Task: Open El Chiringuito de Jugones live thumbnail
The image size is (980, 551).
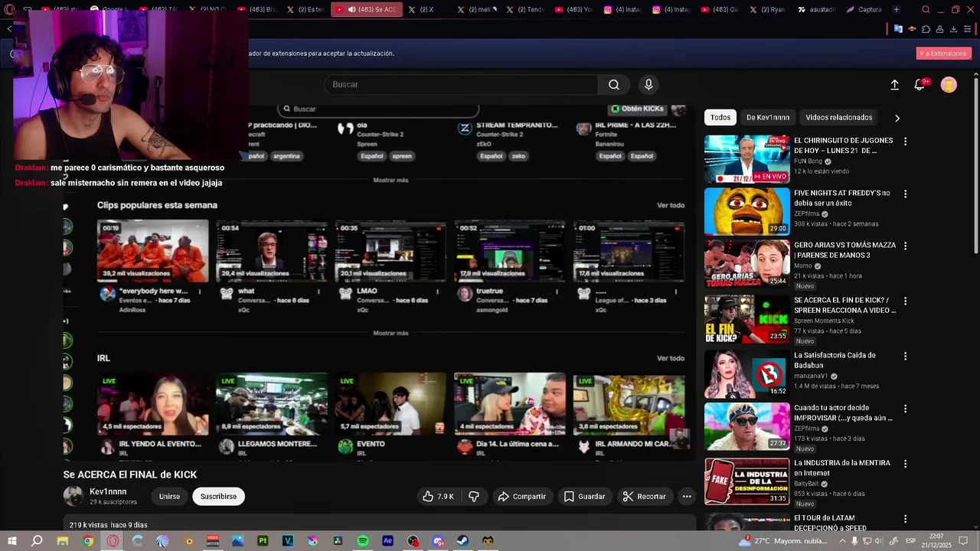Action: tap(746, 159)
